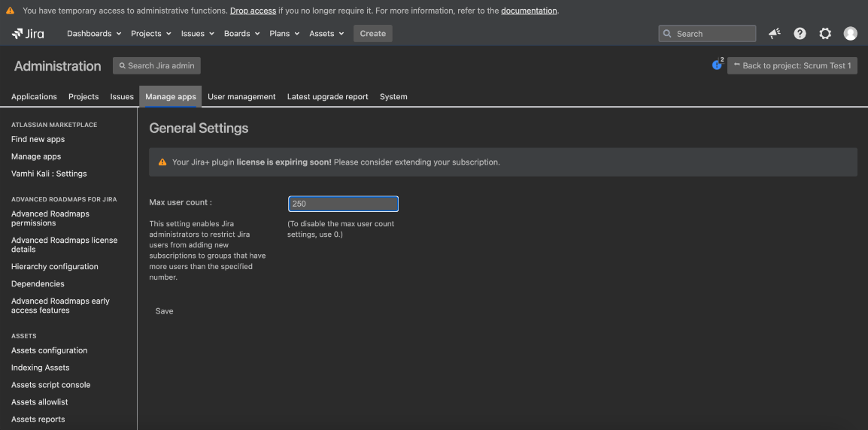
Task: Click the Search Jira admin box
Action: click(156, 65)
